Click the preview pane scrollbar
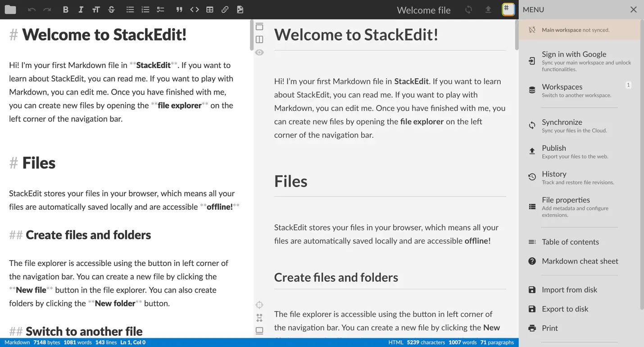Screen dimensions: 644x347 pos(517,35)
